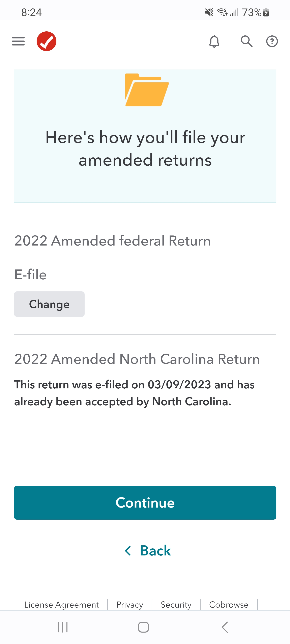Screen dimensions: 290x644
Task: Change the federal return filing method
Action: point(49,304)
